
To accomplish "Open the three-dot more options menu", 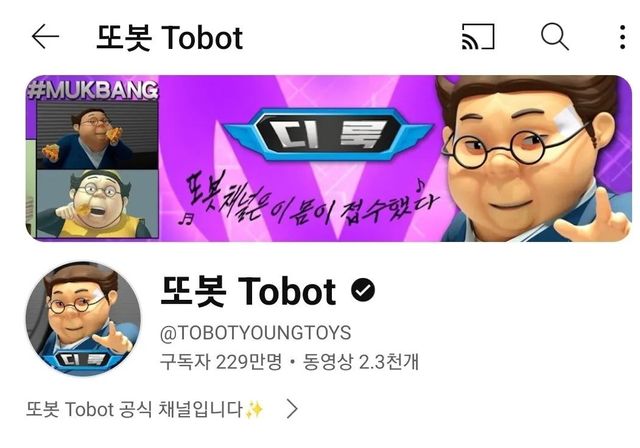I will 622,37.
